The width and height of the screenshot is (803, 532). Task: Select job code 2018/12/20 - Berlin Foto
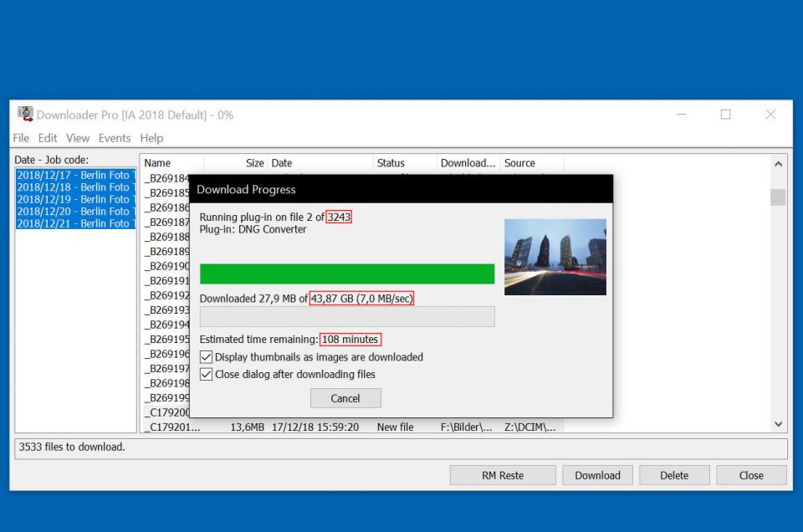click(x=76, y=212)
